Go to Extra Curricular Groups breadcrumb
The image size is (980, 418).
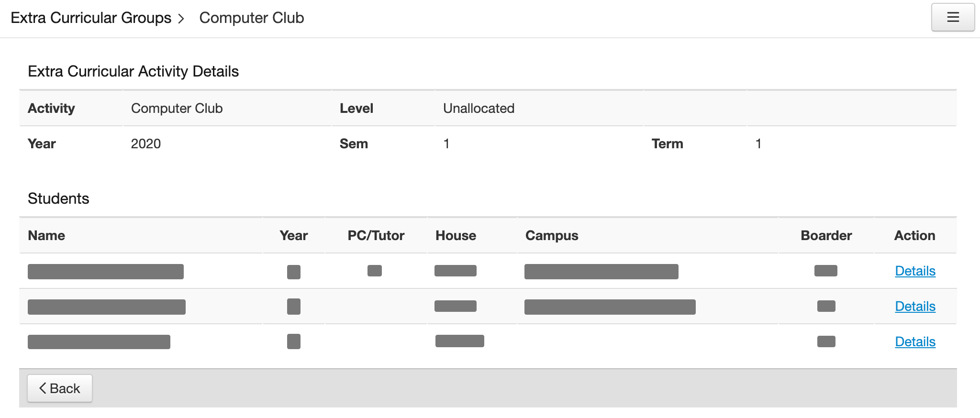[91, 18]
